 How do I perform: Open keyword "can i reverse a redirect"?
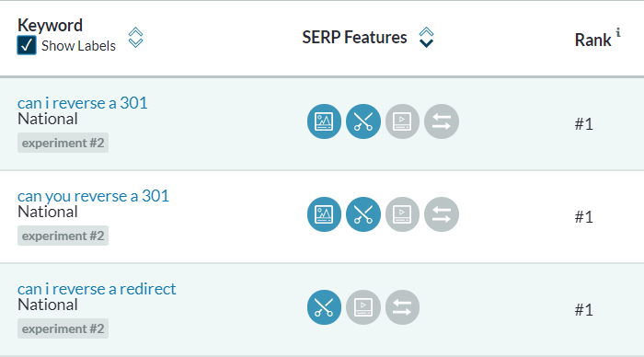pyautogui.click(x=97, y=289)
